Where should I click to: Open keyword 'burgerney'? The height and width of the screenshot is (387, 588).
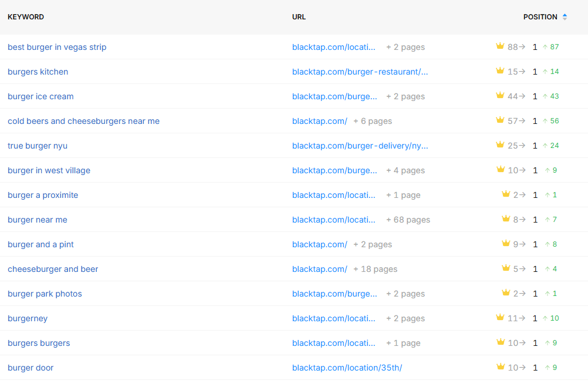pos(28,318)
